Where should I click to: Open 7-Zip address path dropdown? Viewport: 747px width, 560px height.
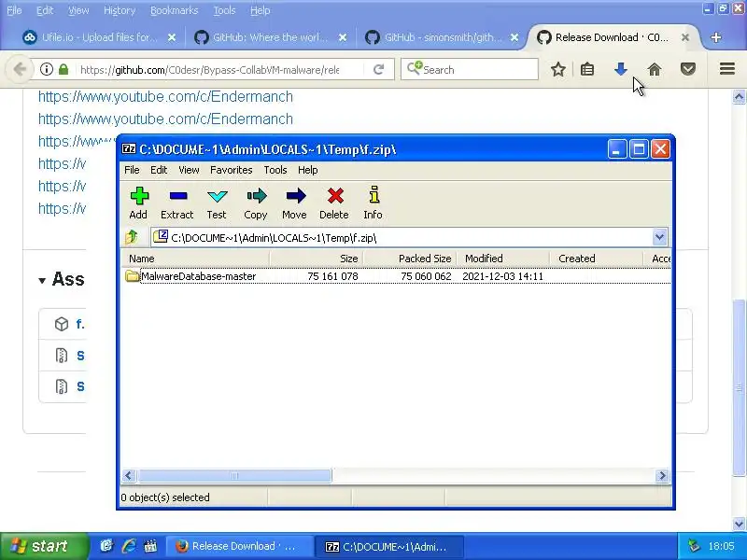click(x=659, y=237)
